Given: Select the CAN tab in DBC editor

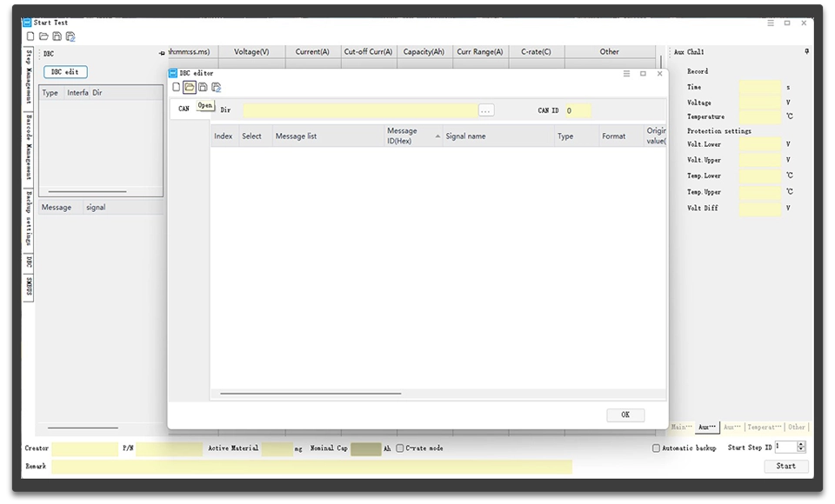Looking at the screenshot, I should coord(184,109).
